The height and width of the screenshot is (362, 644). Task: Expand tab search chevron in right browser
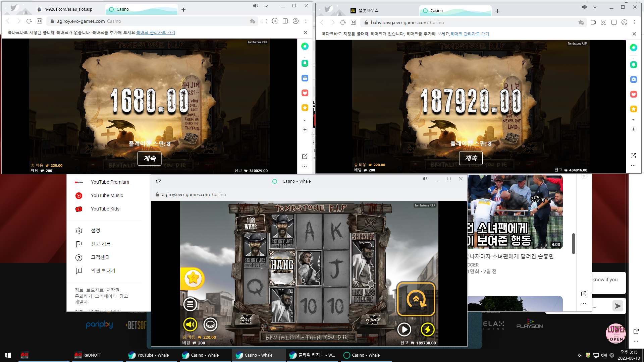(x=595, y=7)
